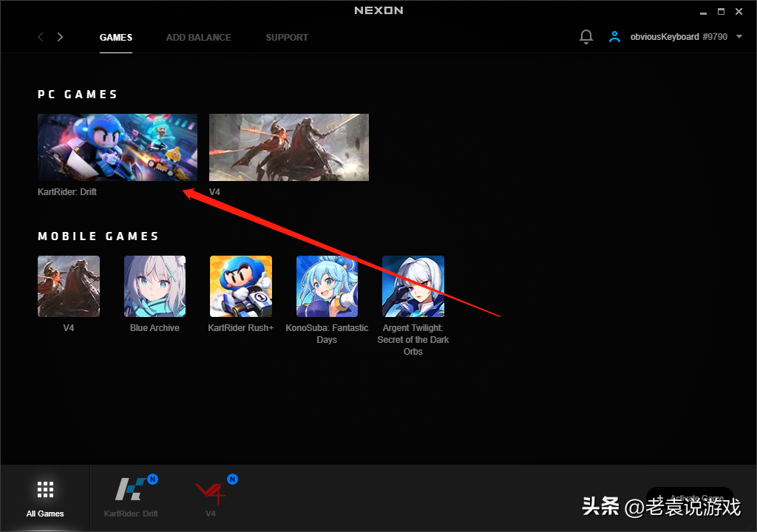The image size is (757, 532).
Task: Expand the account dropdown arrow
Action: (x=739, y=37)
